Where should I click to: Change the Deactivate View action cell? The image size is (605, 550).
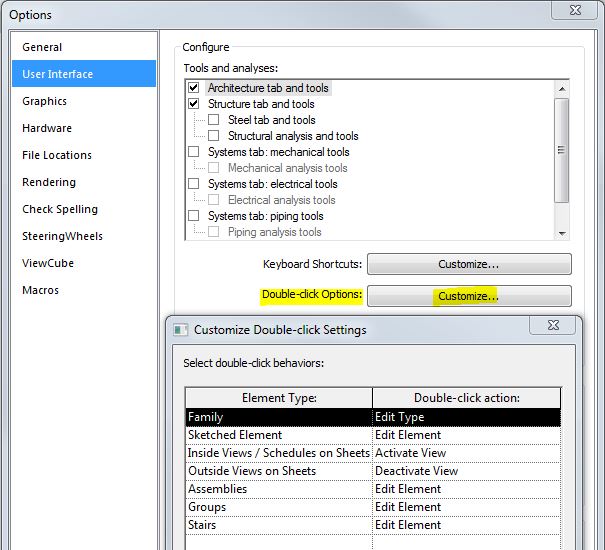(466, 471)
